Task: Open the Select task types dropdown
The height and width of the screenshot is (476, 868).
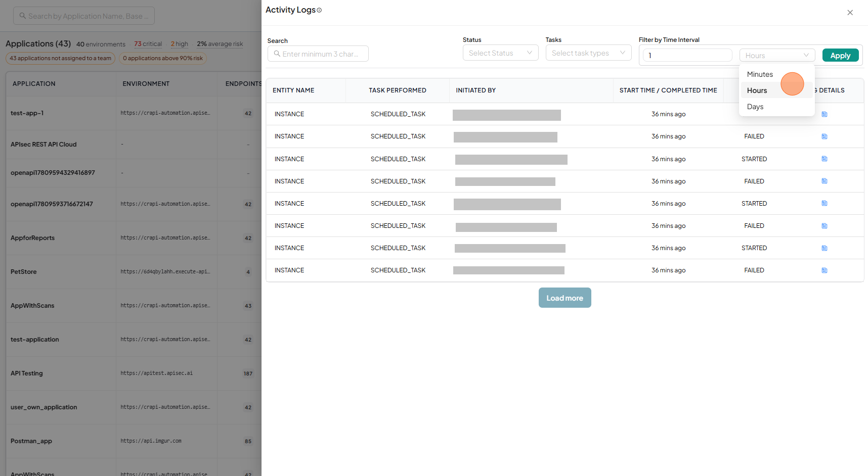Action: click(x=588, y=53)
